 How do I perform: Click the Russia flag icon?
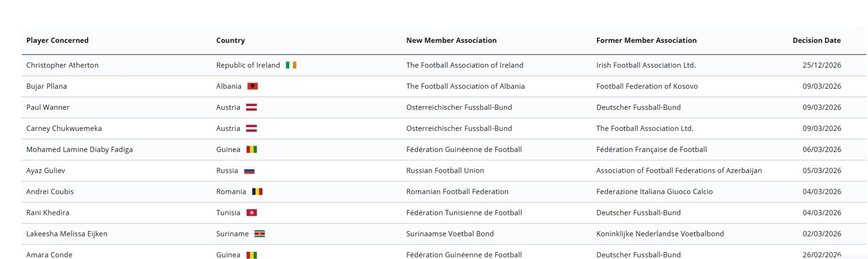pos(249,171)
